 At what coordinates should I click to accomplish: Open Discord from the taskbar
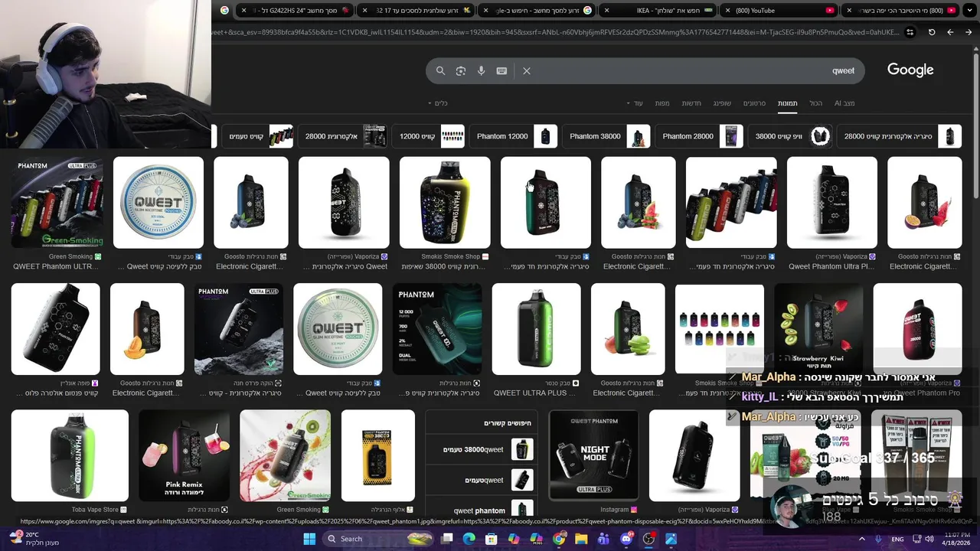point(626,539)
